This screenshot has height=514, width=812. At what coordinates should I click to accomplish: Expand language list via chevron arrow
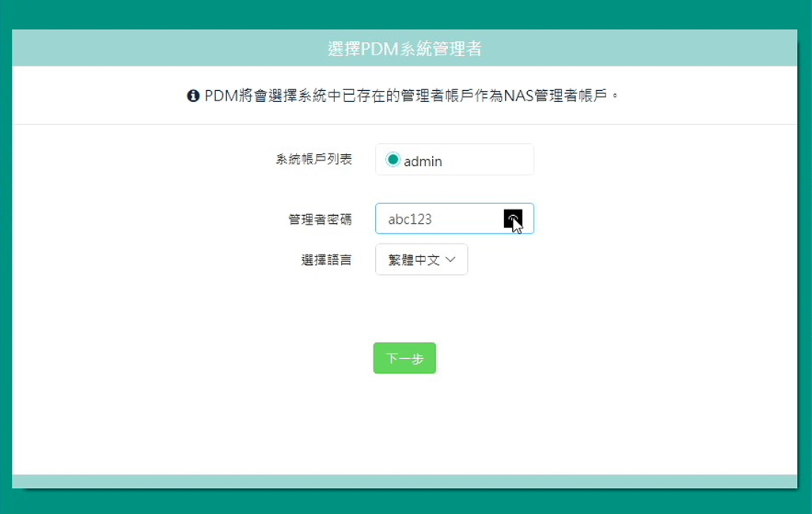coord(451,259)
